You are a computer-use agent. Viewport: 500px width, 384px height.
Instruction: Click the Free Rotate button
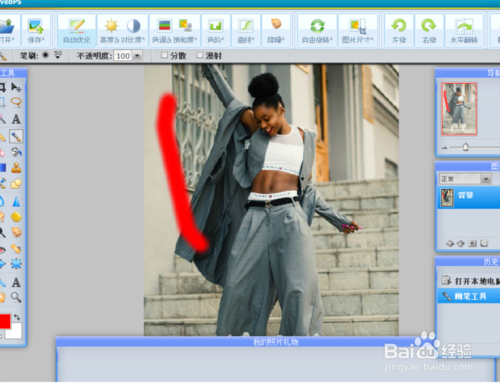(317, 31)
